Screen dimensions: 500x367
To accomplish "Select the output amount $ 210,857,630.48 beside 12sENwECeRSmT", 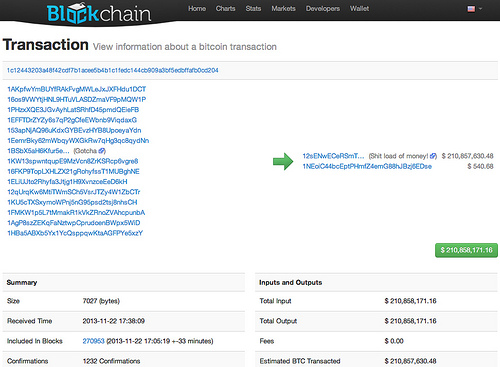I will click(x=467, y=156).
